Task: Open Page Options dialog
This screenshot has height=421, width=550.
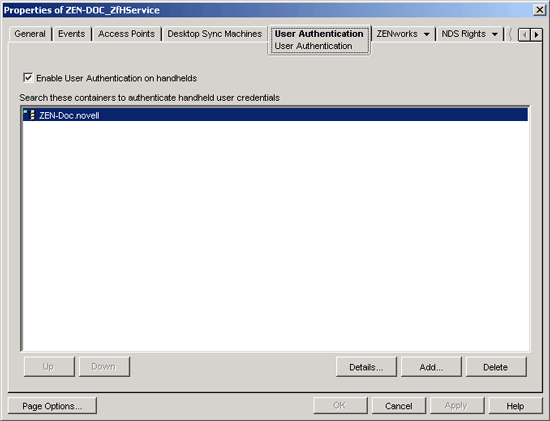Action: coord(52,406)
